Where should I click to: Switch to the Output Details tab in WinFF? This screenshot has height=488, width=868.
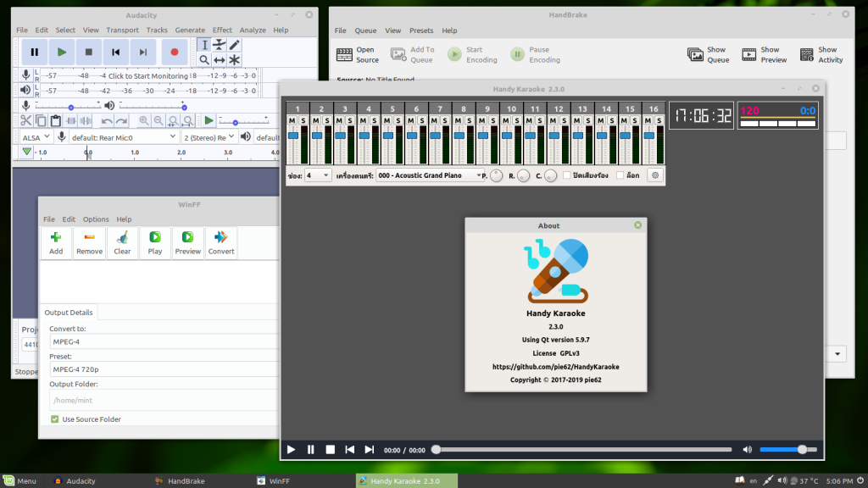pos(69,312)
